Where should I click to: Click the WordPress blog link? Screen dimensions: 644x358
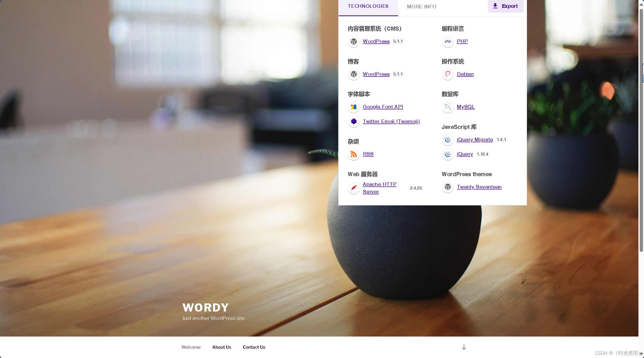pos(376,74)
